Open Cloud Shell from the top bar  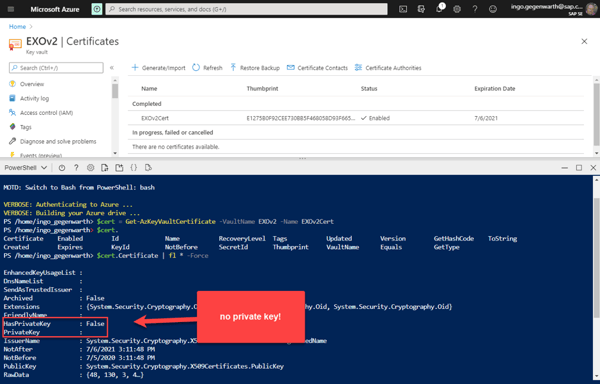tap(403, 9)
